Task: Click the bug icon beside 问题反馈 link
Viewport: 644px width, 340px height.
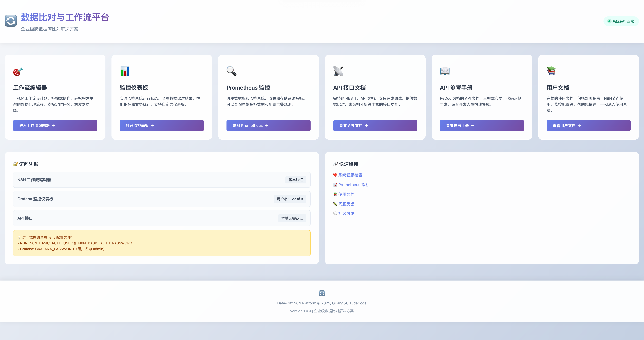Action: 335,204
